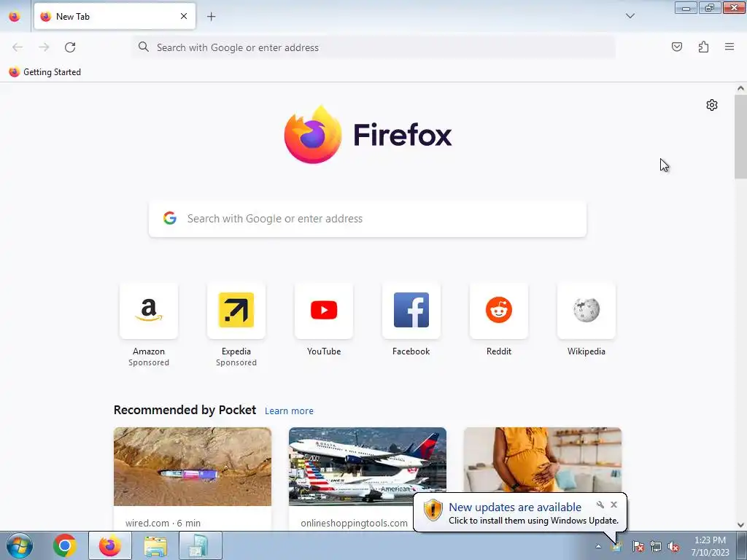The width and height of the screenshot is (747, 560).
Task: Click the Google G icon in search box
Action: (170, 218)
